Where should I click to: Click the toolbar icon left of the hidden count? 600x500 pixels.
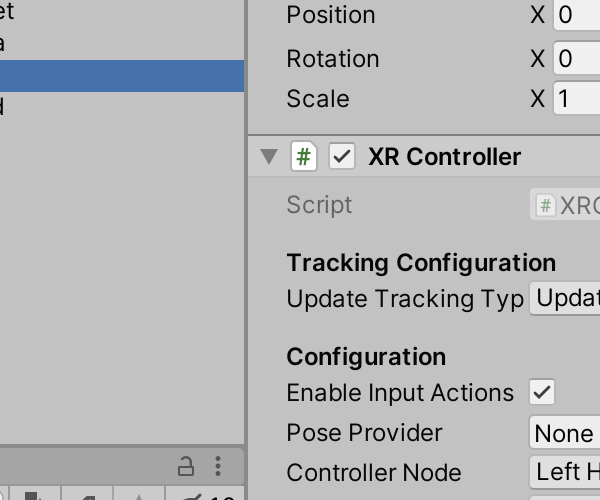pyautogui.click(x=139, y=495)
